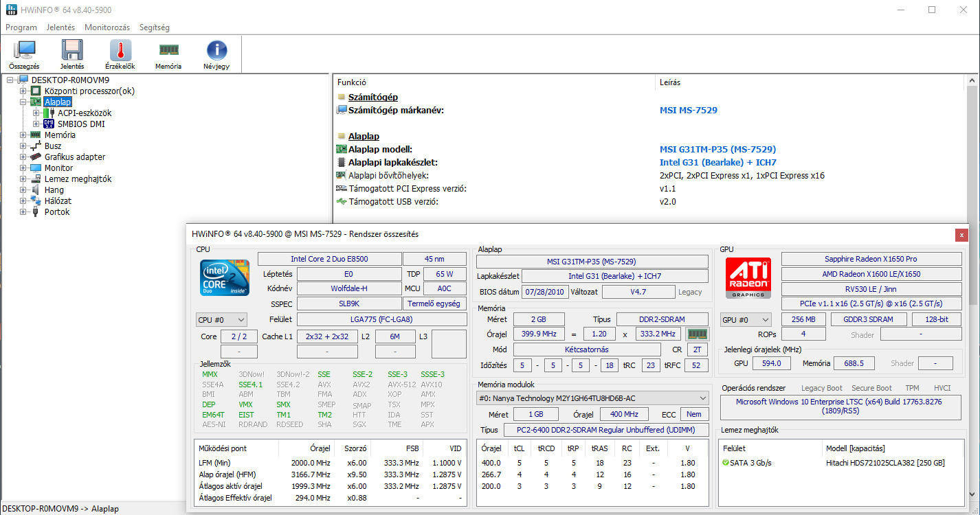This screenshot has width=980, height=515.
Task: Click the MSI G31TM-P35 (MS-7529) link
Action: (717, 149)
